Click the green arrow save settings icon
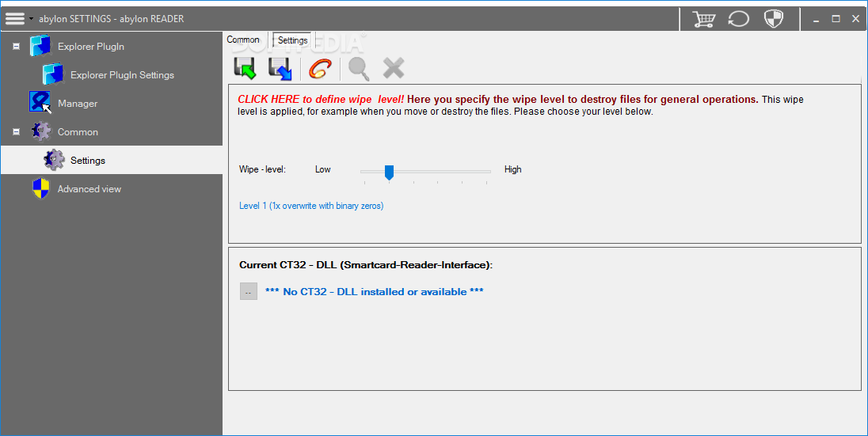The width and height of the screenshot is (868, 436). click(x=245, y=68)
